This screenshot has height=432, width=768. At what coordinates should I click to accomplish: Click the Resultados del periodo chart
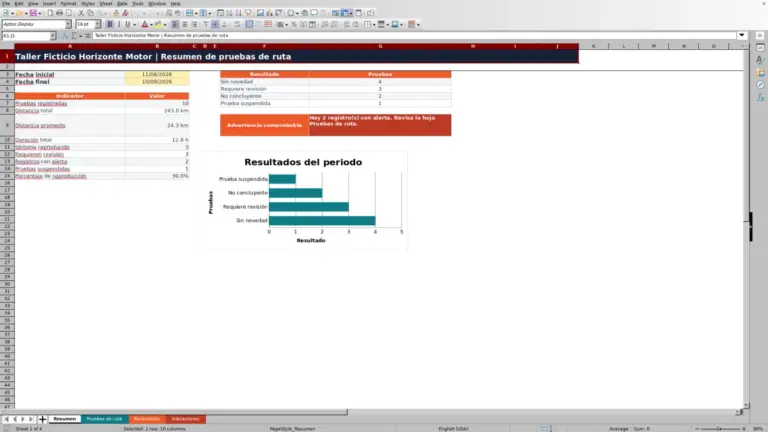(x=303, y=201)
